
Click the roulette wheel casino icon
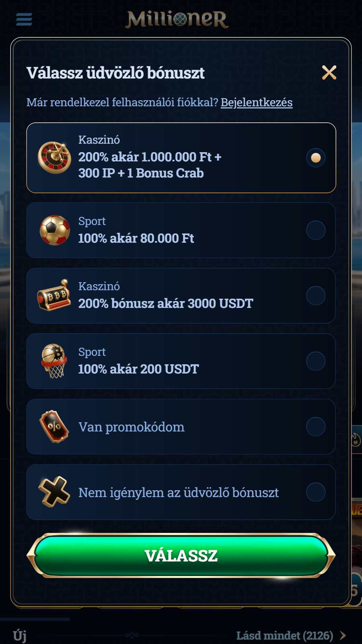pos(54,157)
